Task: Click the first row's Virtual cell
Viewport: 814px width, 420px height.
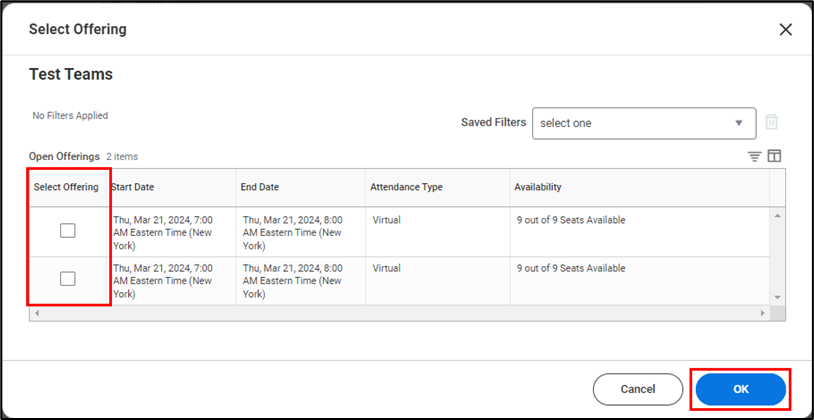Action: pos(388,220)
